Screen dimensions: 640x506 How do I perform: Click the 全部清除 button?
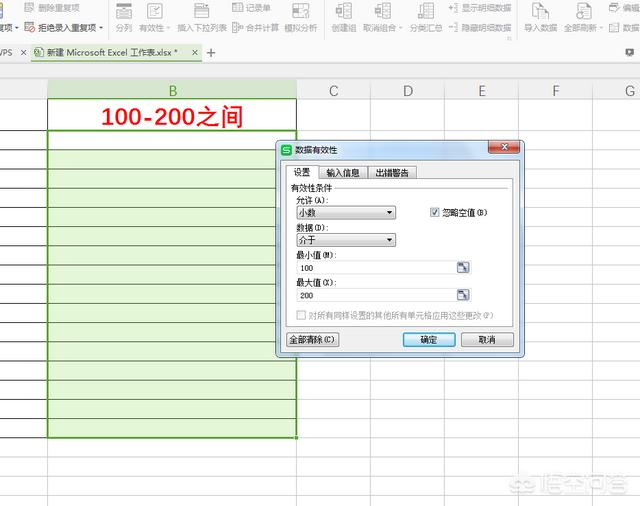[x=312, y=340]
